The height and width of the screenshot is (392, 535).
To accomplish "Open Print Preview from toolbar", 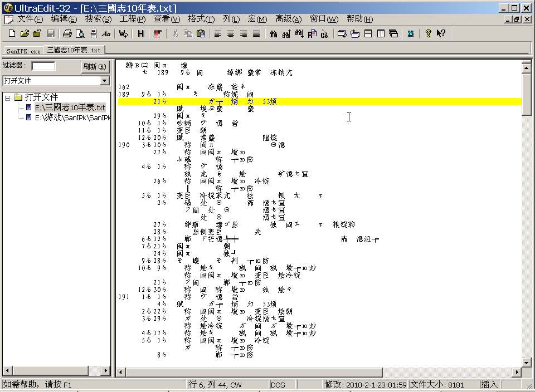I will pos(80,33).
